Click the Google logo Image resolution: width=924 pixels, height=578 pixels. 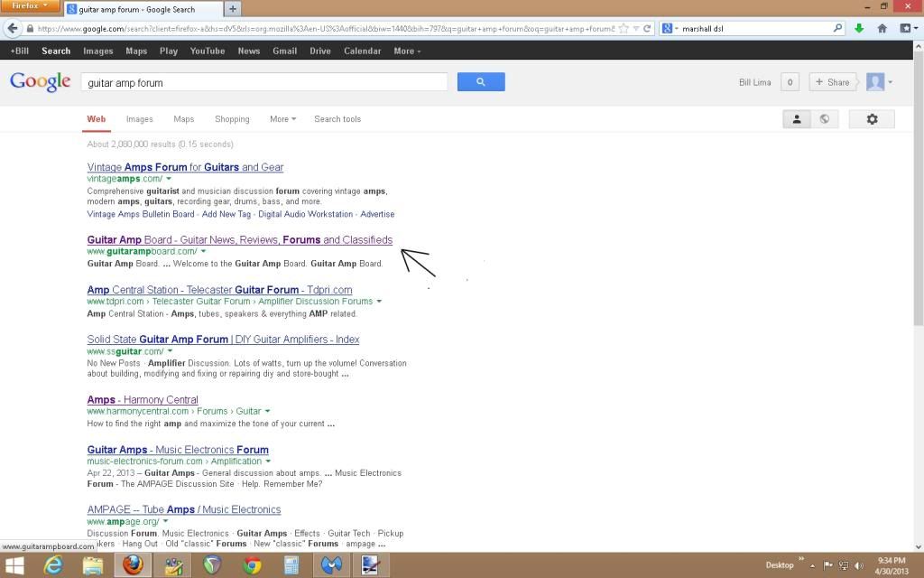click(x=40, y=81)
